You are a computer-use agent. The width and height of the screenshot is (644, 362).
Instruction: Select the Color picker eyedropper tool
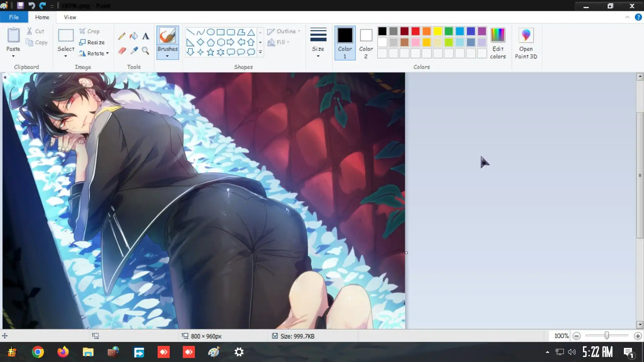[x=134, y=51]
